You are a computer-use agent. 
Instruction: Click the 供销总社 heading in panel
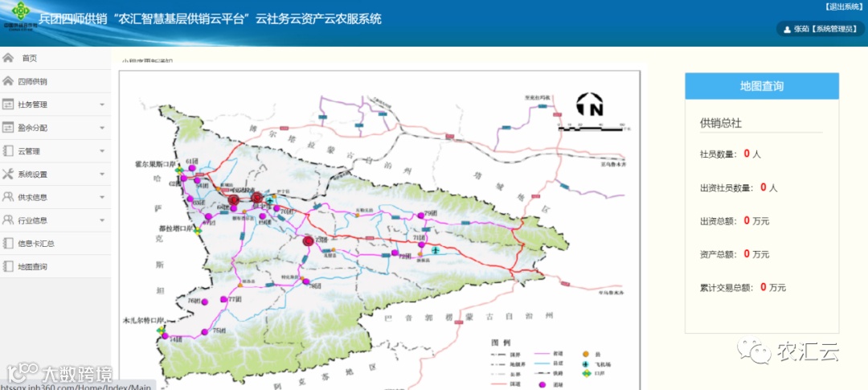tap(721, 123)
